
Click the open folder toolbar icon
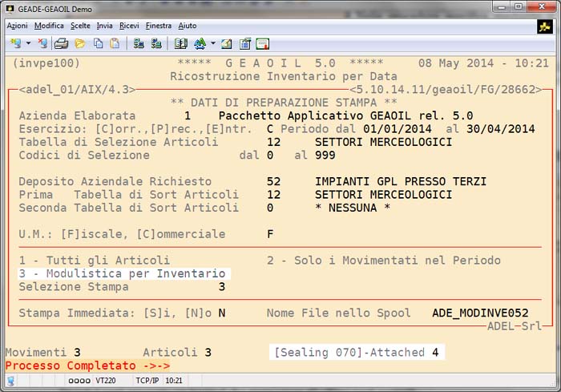pos(79,43)
